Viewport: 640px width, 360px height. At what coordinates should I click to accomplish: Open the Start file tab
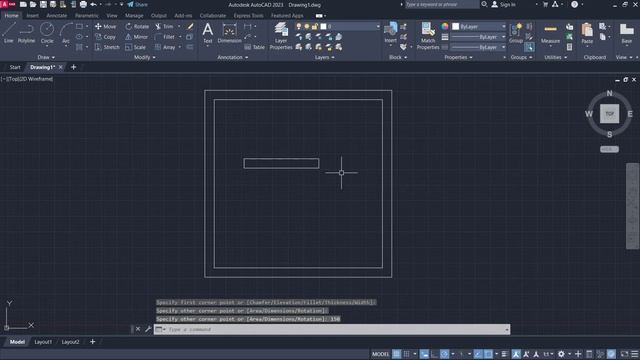pyautogui.click(x=15, y=67)
